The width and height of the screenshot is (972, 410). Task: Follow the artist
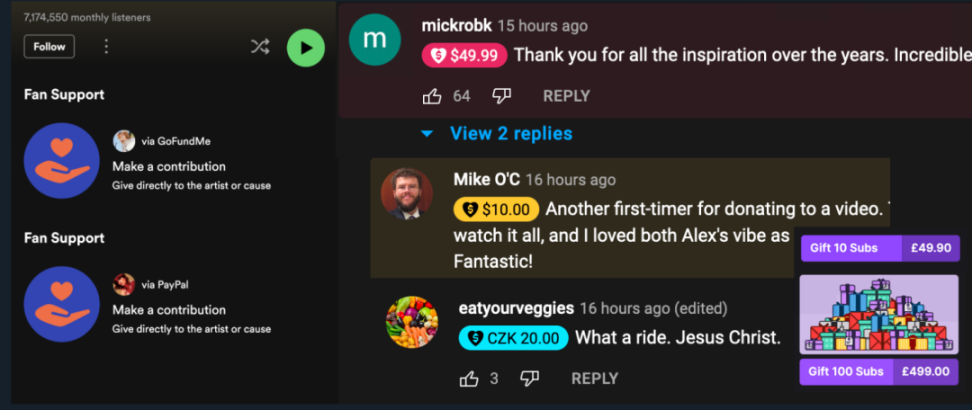49,47
